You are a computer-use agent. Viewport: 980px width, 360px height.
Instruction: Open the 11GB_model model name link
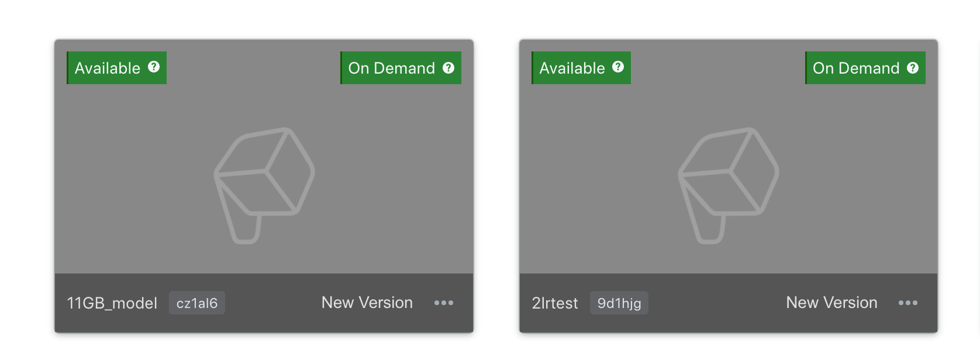[112, 303]
